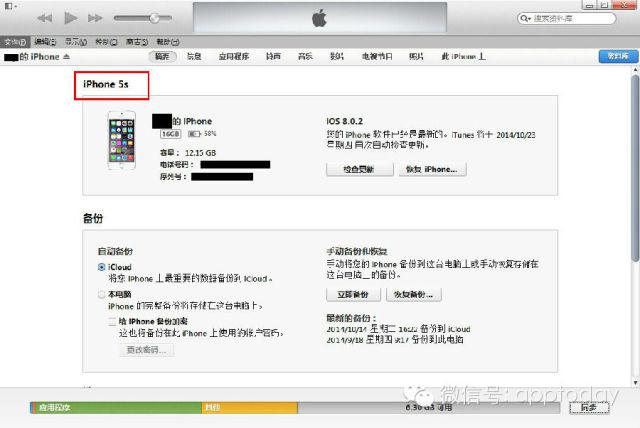640x428 pixels.
Task: Switch to the 照片 tab
Action: 416,57
